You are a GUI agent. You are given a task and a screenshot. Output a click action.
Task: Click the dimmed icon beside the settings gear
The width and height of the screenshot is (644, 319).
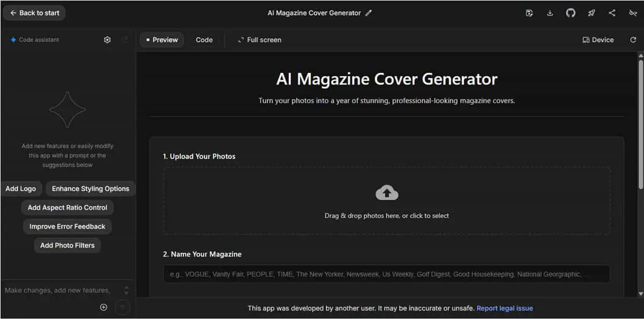[x=125, y=40]
